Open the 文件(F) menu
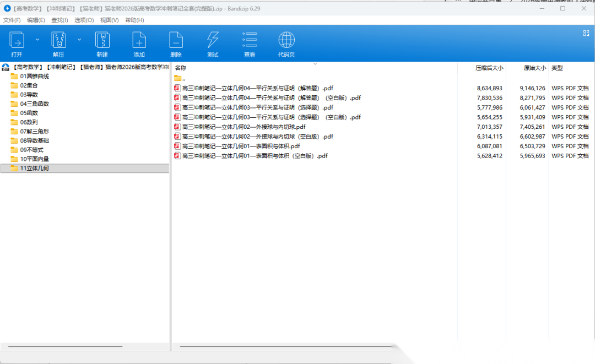The width and height of the screenshot is (595, 364). pos(12,20)
